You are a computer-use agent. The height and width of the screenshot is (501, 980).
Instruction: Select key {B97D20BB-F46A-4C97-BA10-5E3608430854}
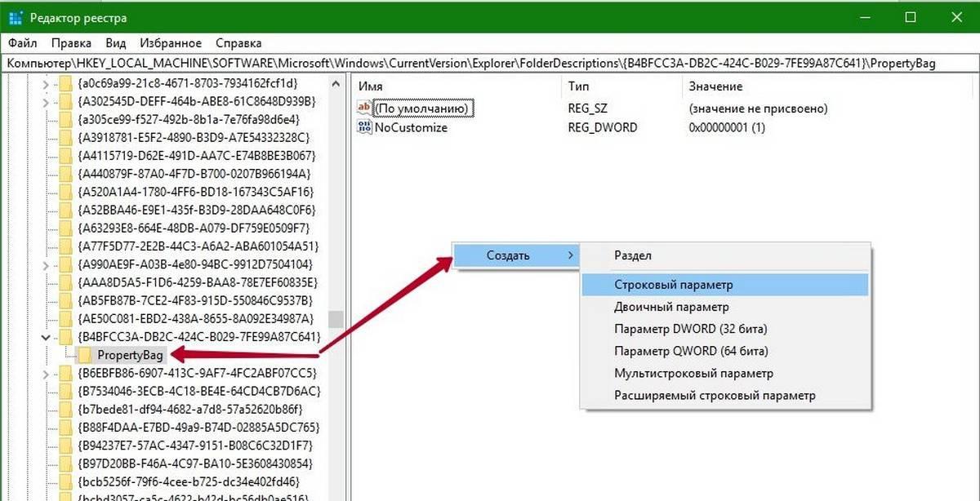[x=197, y=463]
